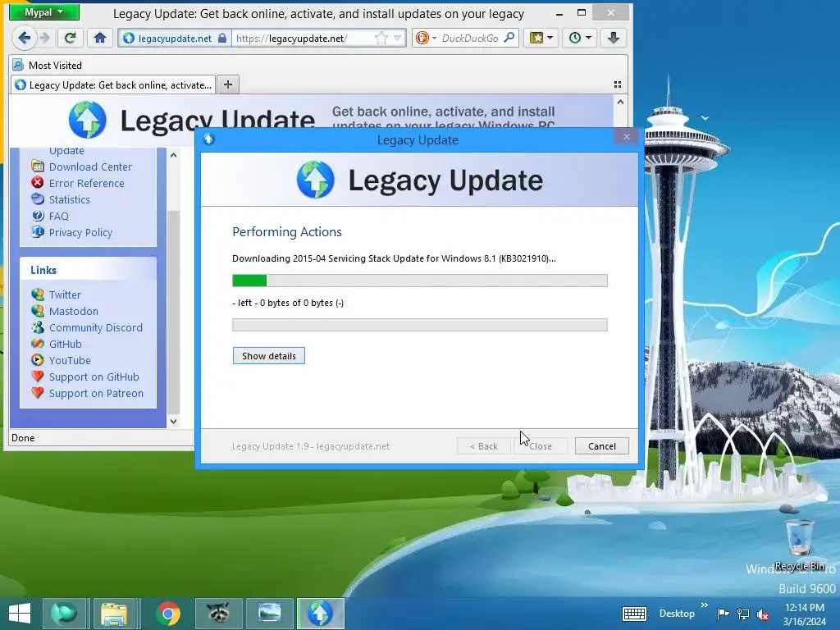Screen dimensions: 840x630
Task: Bookmark this page with the star icon
Action: (x=381, y=38)
